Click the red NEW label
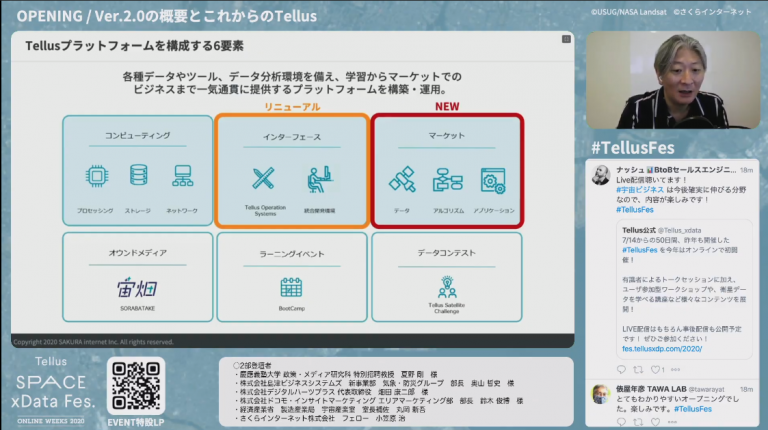 [447, 106]
